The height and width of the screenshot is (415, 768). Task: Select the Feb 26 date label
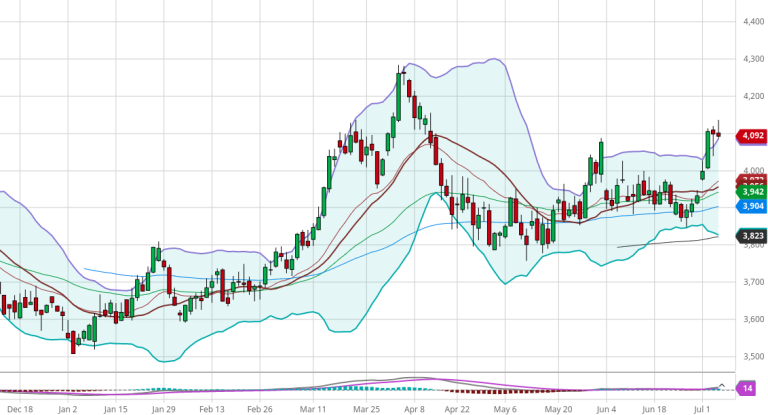pos(261,409)
